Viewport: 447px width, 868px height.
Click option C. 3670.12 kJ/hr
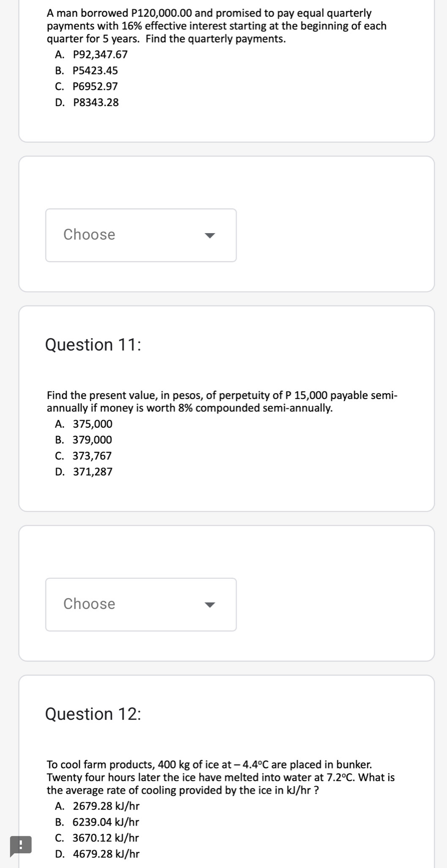[97, 838]
